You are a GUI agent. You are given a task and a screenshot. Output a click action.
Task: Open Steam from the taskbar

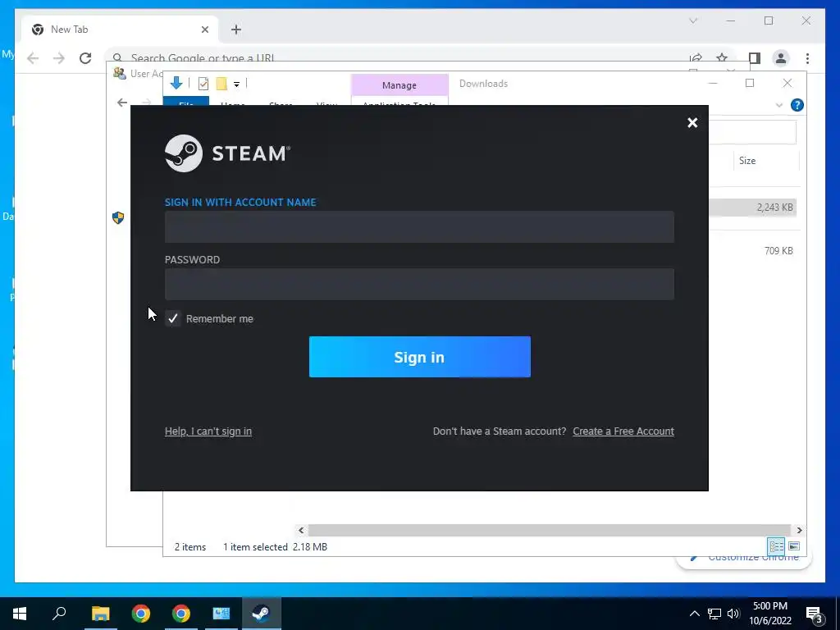click(x=262, y=614)
